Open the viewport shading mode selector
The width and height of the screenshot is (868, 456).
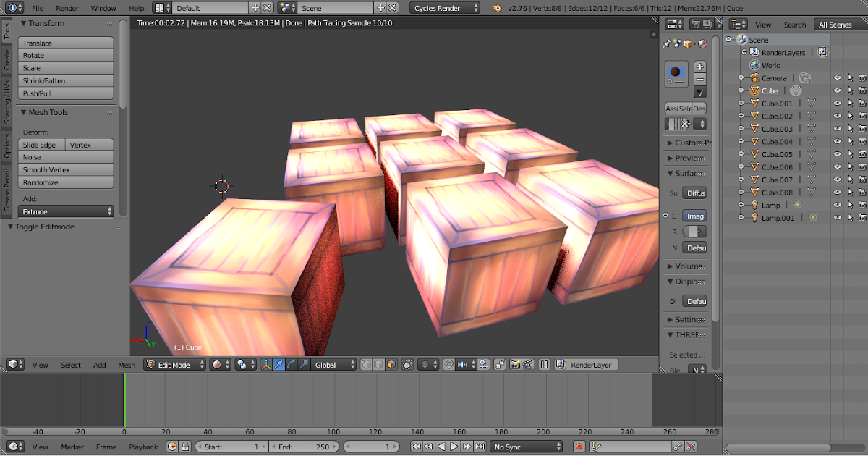click(x=219, y=365)
